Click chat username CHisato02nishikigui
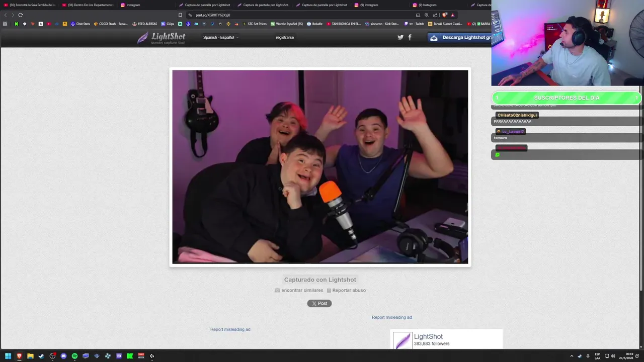The width and height of the screenshot is (644, 362). [517, 115]
